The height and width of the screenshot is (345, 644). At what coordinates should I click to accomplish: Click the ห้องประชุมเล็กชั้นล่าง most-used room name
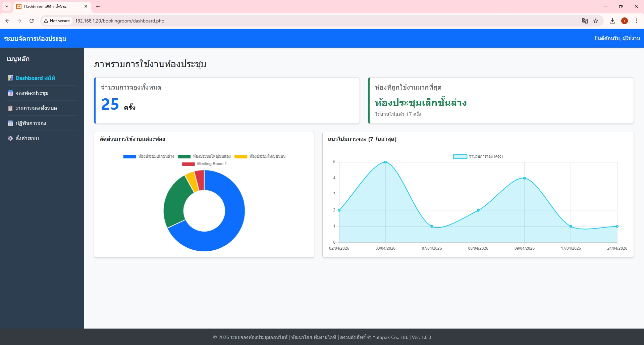click(421, 102)
